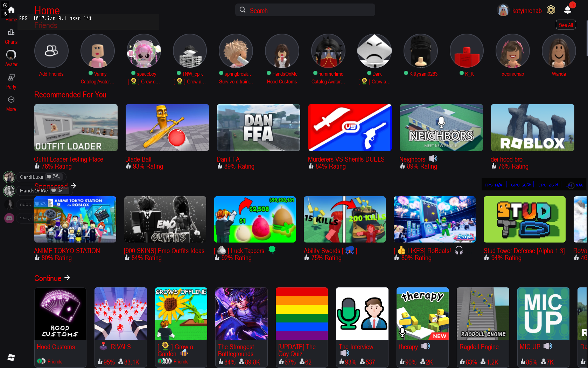Click the Neighbors title text
Image resolution: width=588 pixels, height=368 pixels.
click(412, 159)
